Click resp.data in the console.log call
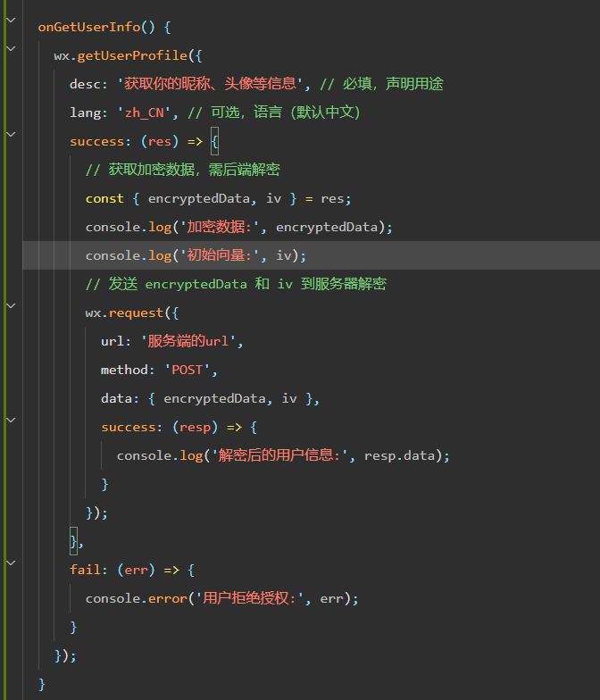 (400, 455)
